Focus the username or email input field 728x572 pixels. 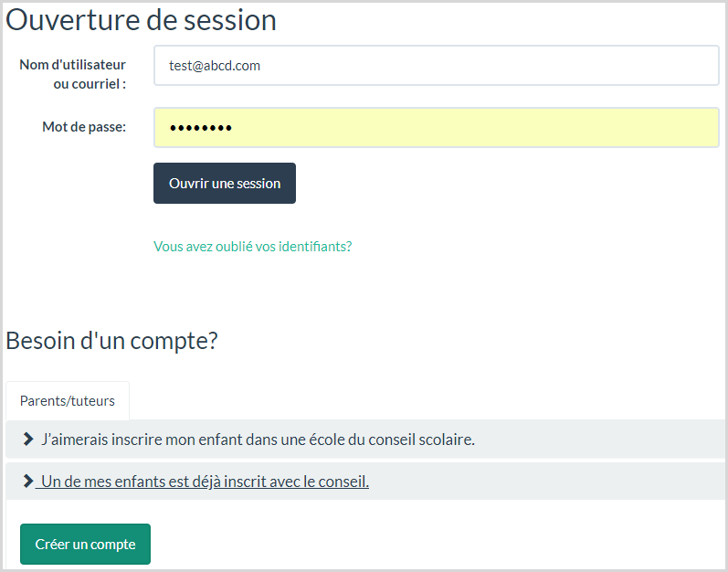(x=436, y=66)
